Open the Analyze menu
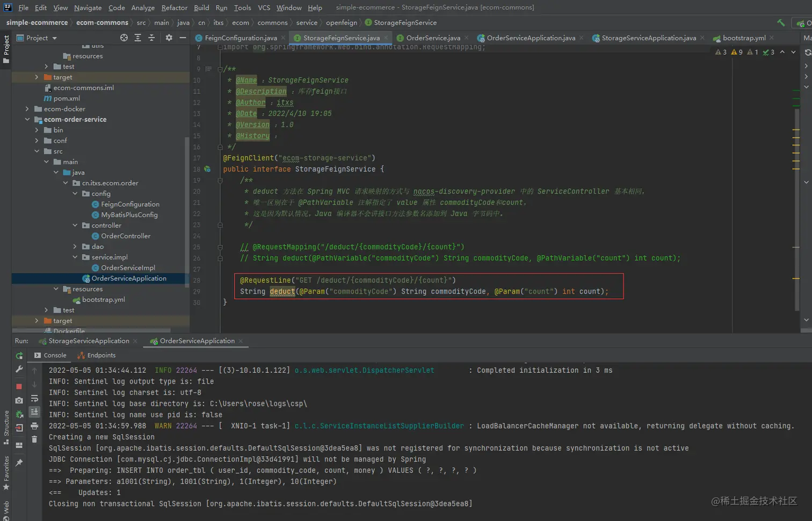The image size is (812, 521). click(x=143, y=8)
